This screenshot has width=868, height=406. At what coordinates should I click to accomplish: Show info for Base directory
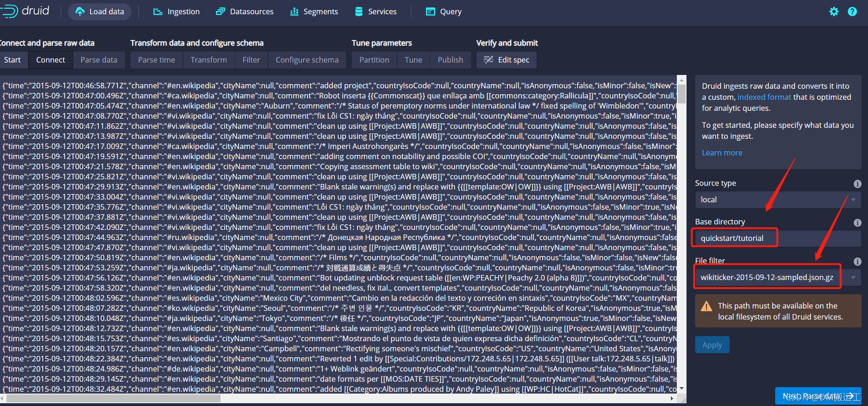(857, 223)
